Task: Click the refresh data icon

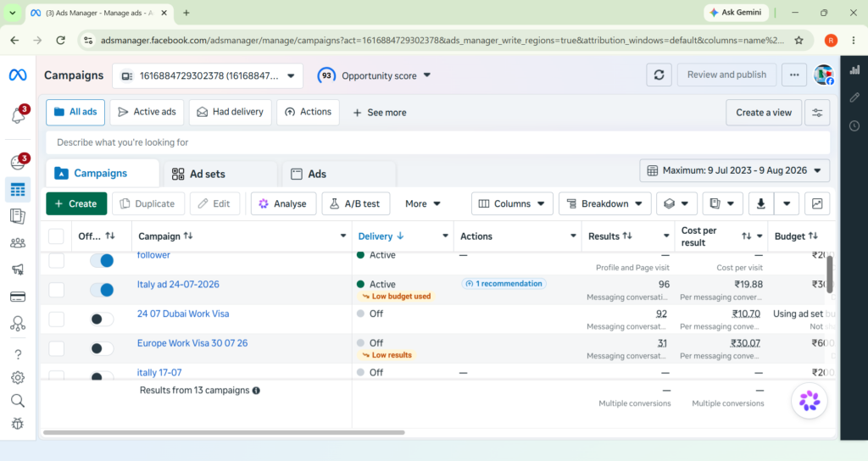Action: 659,75
